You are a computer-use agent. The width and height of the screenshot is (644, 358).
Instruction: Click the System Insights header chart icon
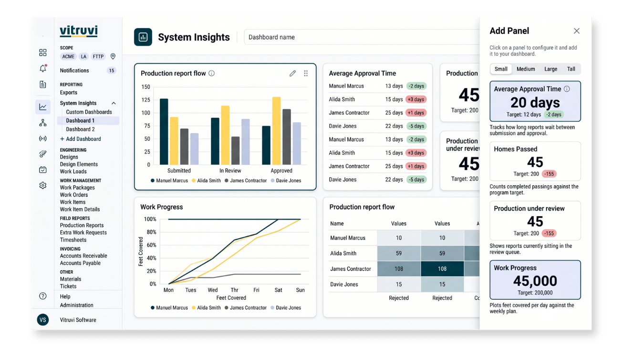[x=143, y=37]
